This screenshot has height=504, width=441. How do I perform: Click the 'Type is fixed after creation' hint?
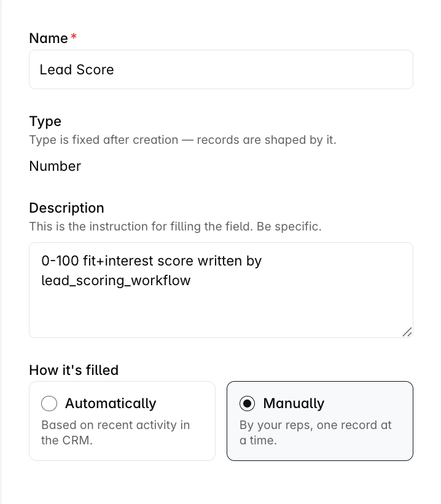pos(183,140)
